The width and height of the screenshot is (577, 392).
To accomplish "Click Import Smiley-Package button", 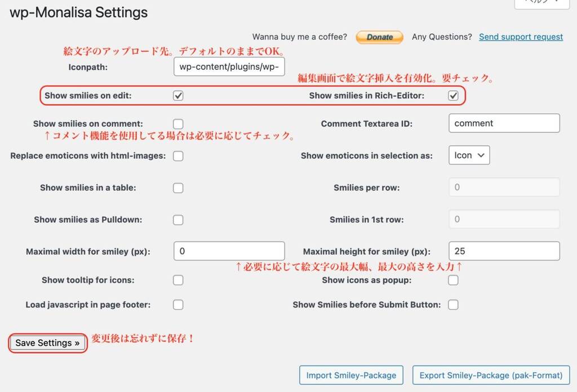I will (351, 375).
